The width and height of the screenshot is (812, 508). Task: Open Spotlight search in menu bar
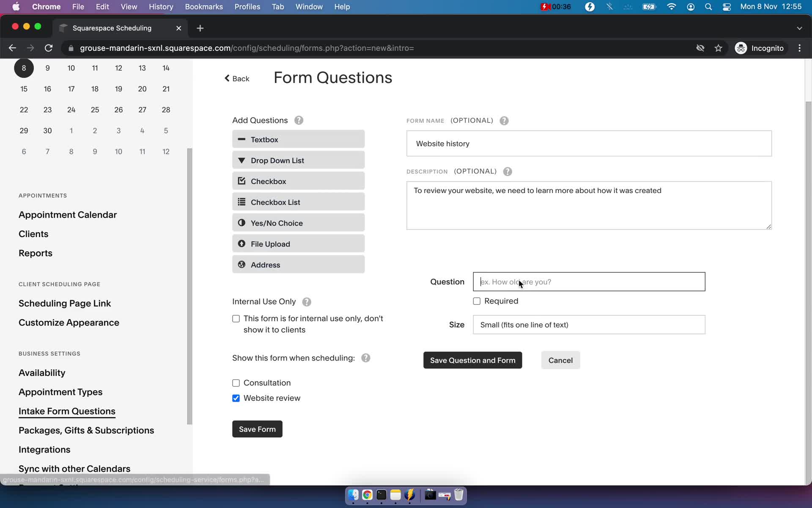(708, 7)
